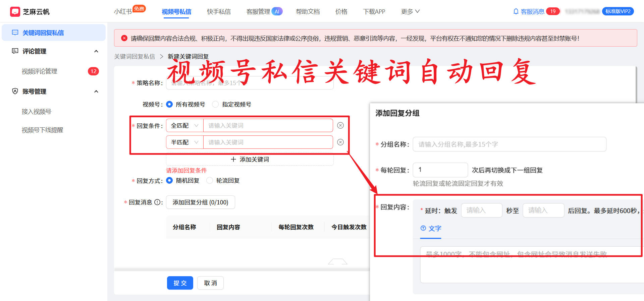This screenshot has height=301, width=644.
Task: Click the 提交 button
Action: (x=180, y=283)
